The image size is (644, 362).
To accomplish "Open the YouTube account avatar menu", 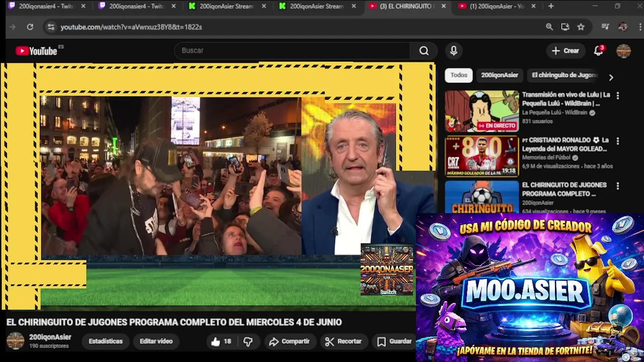I will (x=623, y=51).
